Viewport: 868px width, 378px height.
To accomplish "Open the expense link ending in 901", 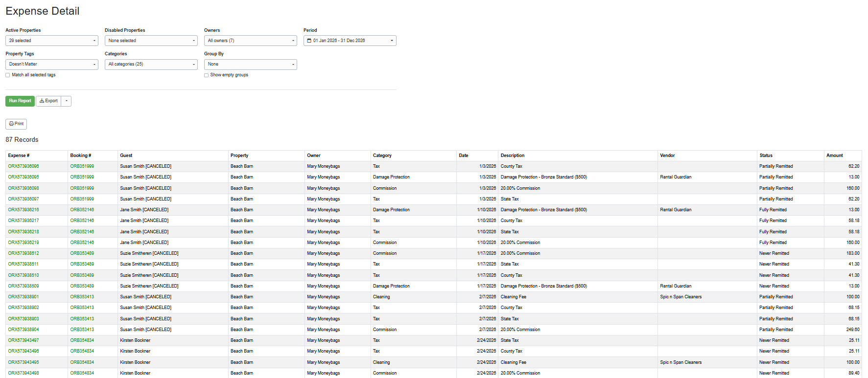I will (x=23, y=297).
